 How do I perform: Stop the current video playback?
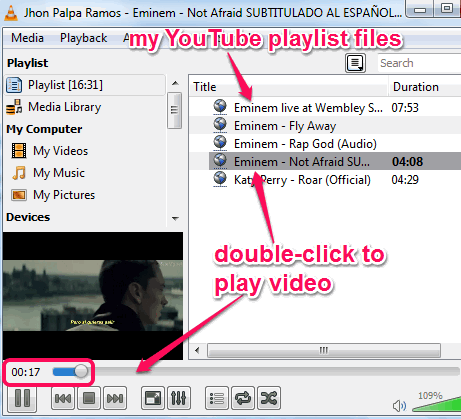89,398
